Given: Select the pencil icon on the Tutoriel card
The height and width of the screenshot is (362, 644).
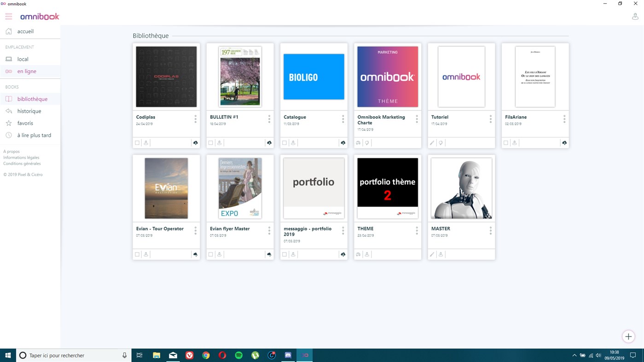Looking at the screenshot, I should click(x=431, y=143).
